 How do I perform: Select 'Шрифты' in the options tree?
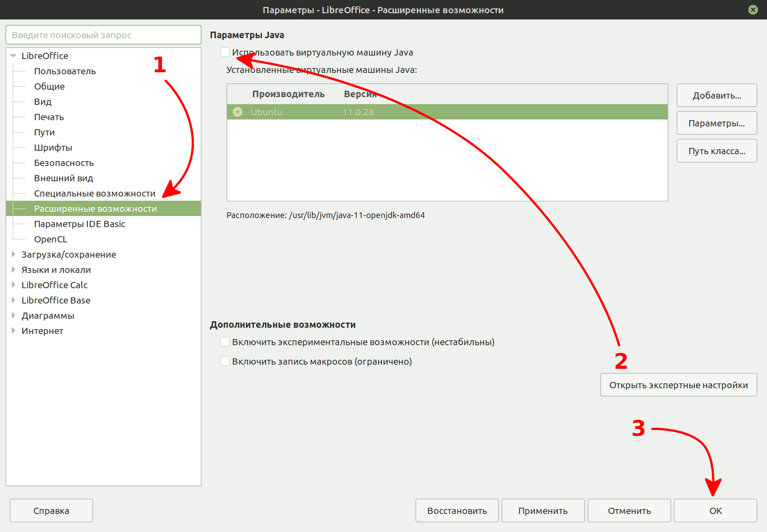(x=53, y=148)
